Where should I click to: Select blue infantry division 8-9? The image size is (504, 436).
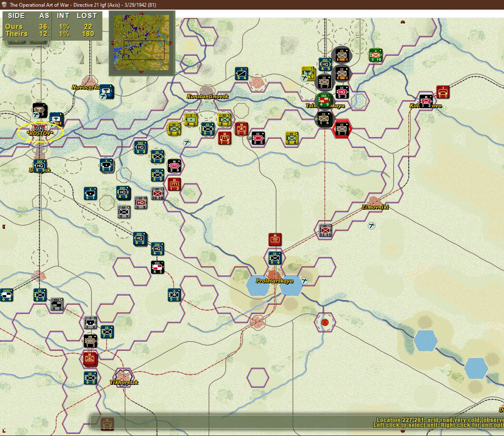tap(157, 175)
